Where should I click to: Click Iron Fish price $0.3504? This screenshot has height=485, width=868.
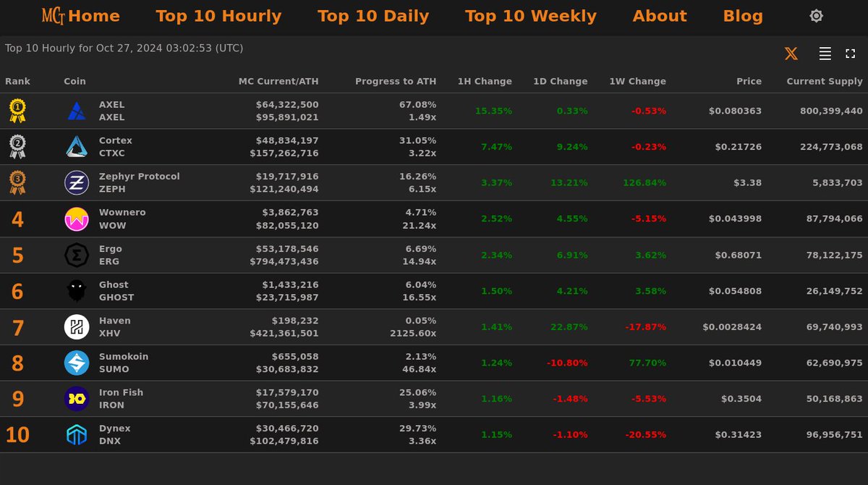coord(741,399)
